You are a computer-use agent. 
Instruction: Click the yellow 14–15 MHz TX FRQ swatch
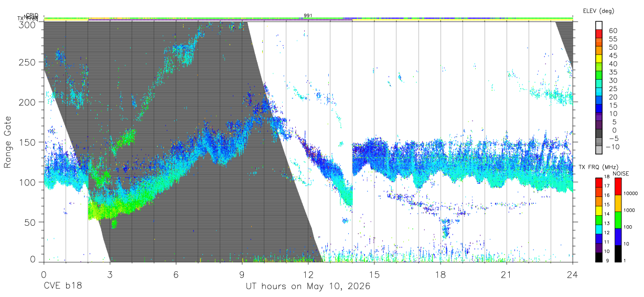pyautogui.click(x=598, y=210)
